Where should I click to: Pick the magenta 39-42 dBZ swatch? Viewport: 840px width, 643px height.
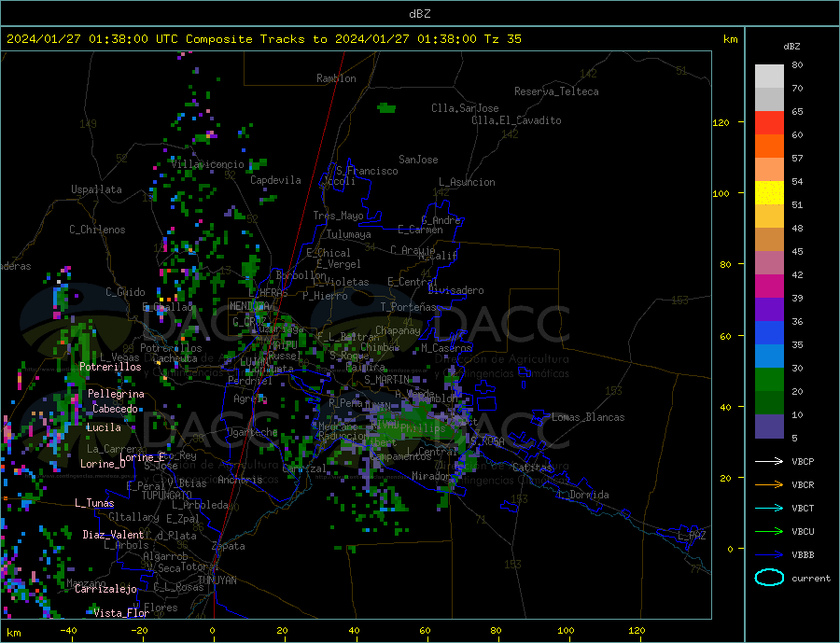(x=769, y=287)
